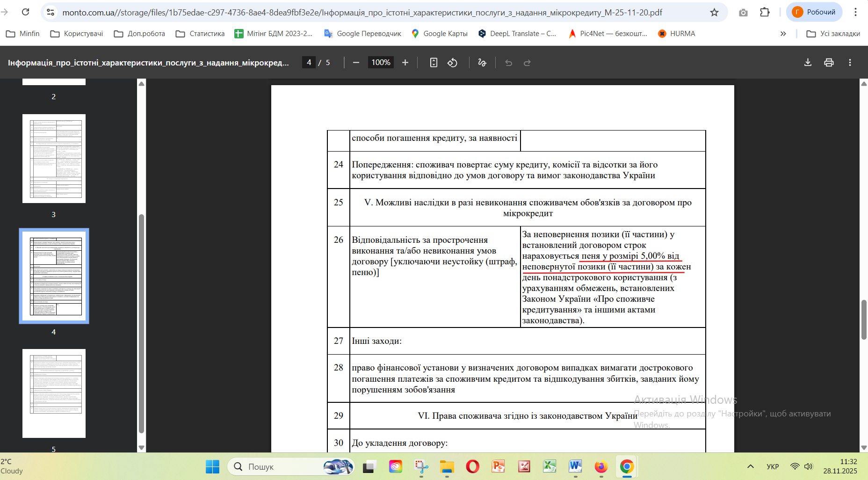Open the Користувачі bookmark folder
The width and height of the screenshot is (868, 480).
(x=77, y=34)
